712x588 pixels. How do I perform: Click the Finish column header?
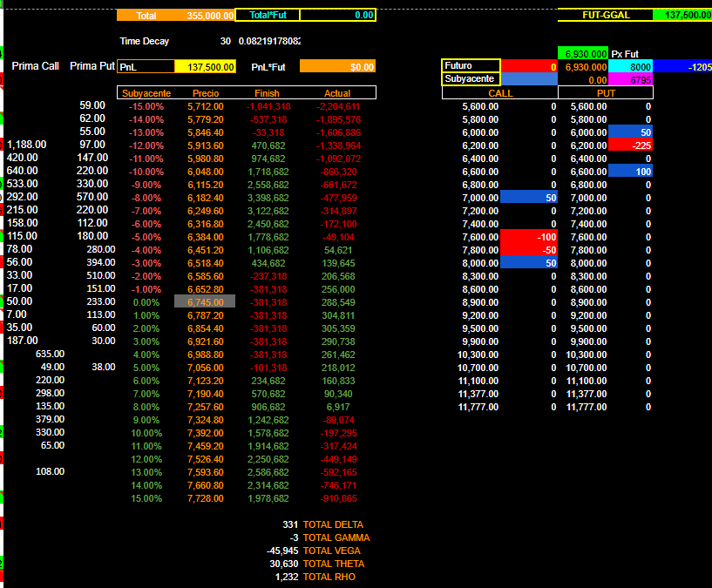tap(267, 93)
